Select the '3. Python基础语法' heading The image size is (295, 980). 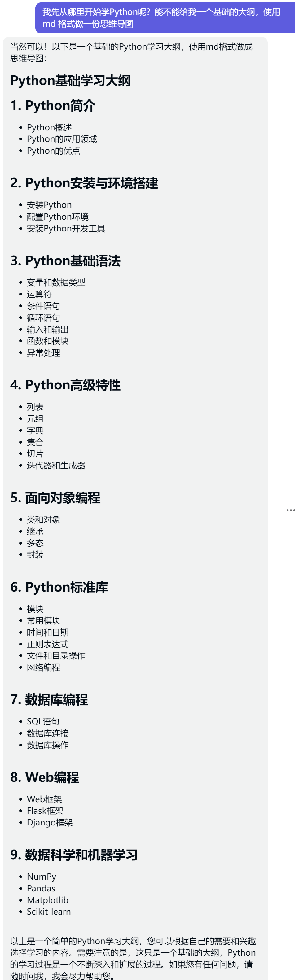click(x=65, y=261)
